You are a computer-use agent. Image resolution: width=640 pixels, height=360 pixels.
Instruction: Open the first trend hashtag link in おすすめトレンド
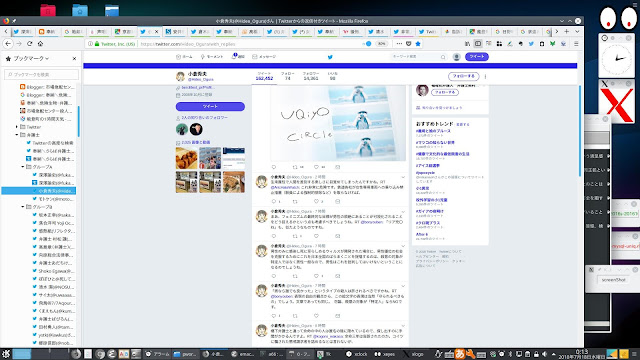pyautogui.click(x=433, y=131)
